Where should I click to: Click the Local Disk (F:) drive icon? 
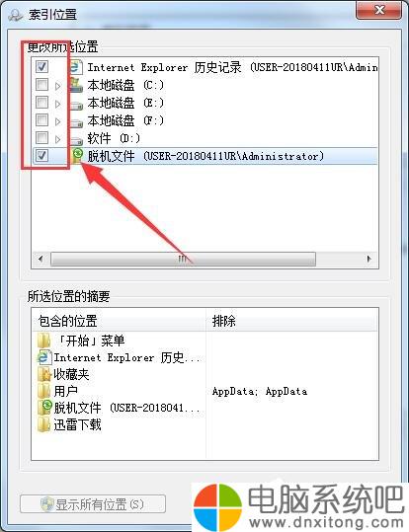point(76,121)
